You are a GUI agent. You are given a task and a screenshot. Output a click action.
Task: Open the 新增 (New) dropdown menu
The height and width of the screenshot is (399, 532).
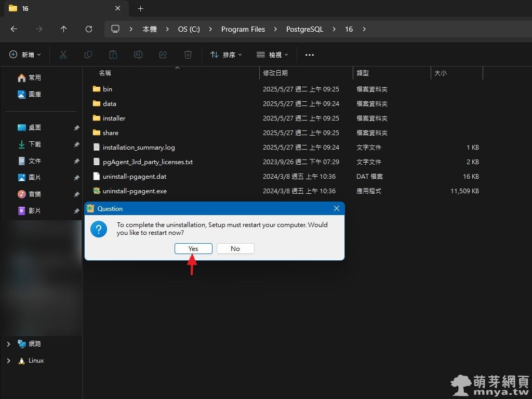(25, 55)
